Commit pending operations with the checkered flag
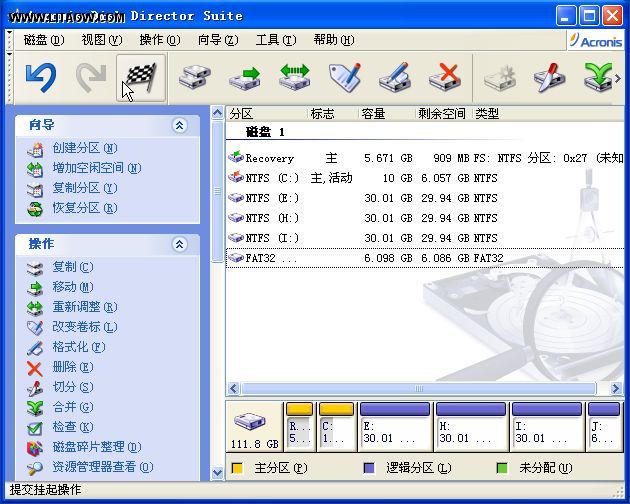 (141, 78)
